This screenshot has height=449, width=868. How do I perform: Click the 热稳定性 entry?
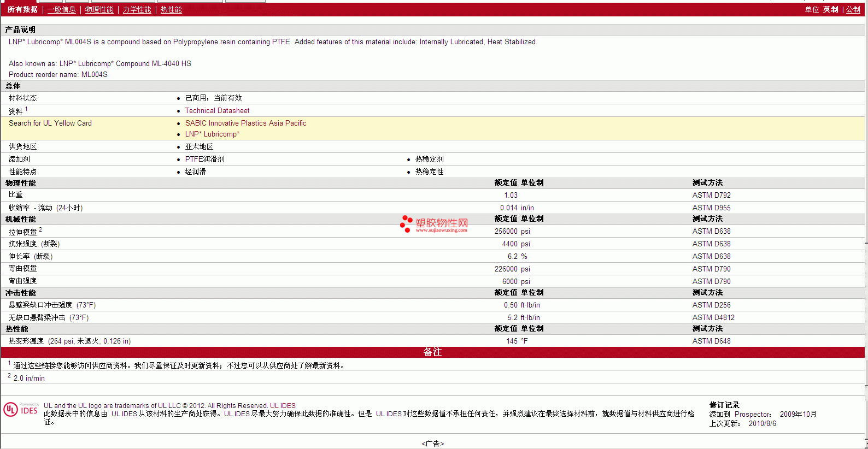(430, 172)
